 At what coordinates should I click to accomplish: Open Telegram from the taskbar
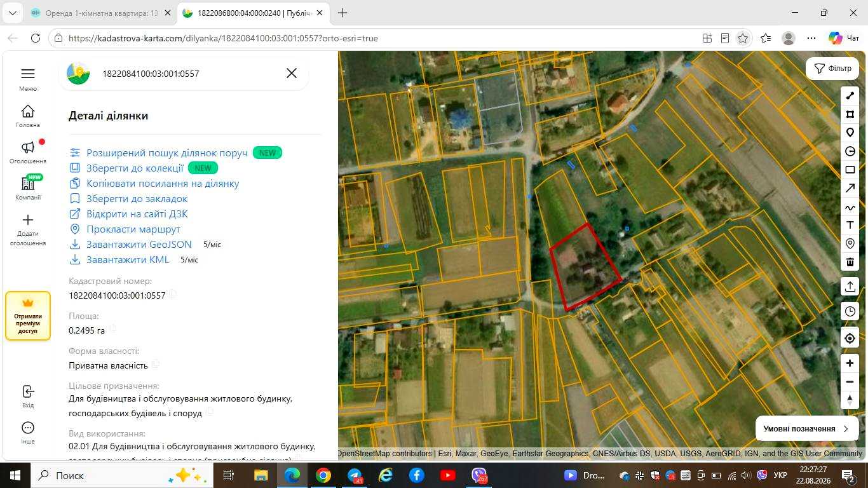point(355,475)
